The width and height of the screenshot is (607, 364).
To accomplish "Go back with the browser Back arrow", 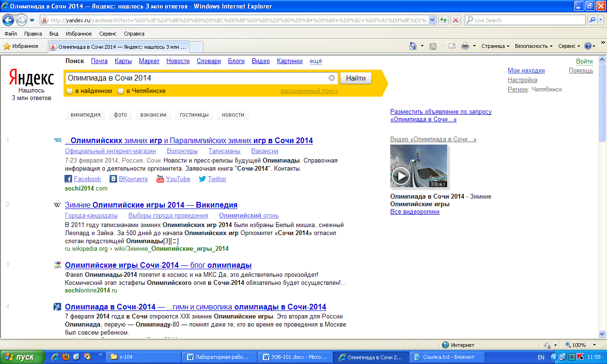I will click(8, 20).
